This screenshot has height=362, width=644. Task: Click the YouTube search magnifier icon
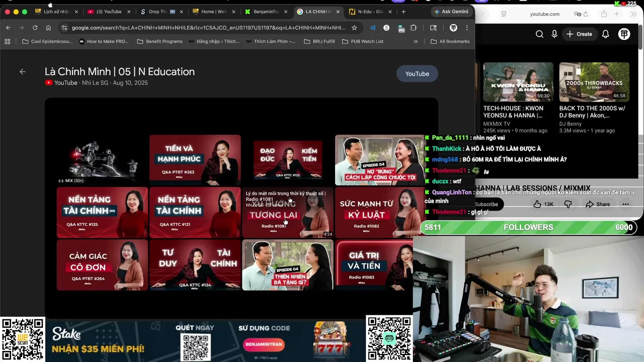[539, 34]
